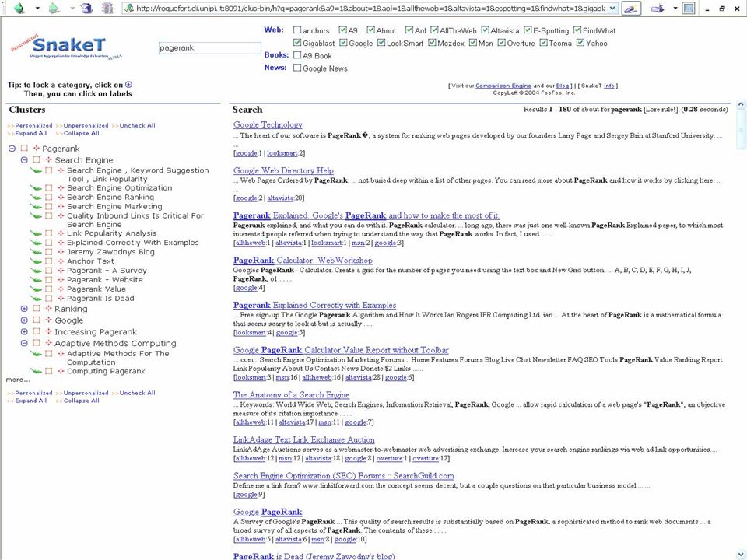
Task: Select Computing Pagerank cluster label
Action: (x=106, y=371)
